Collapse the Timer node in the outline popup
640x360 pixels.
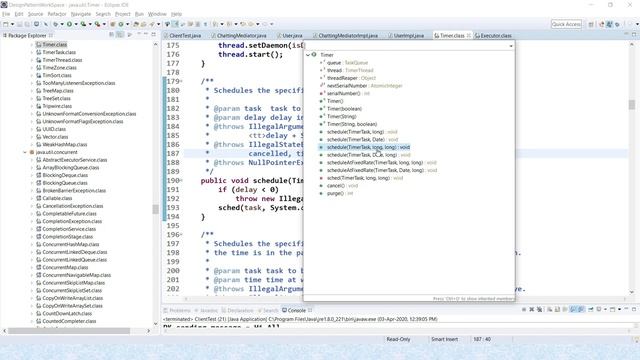pyautogui.click(x=308, y=55)
